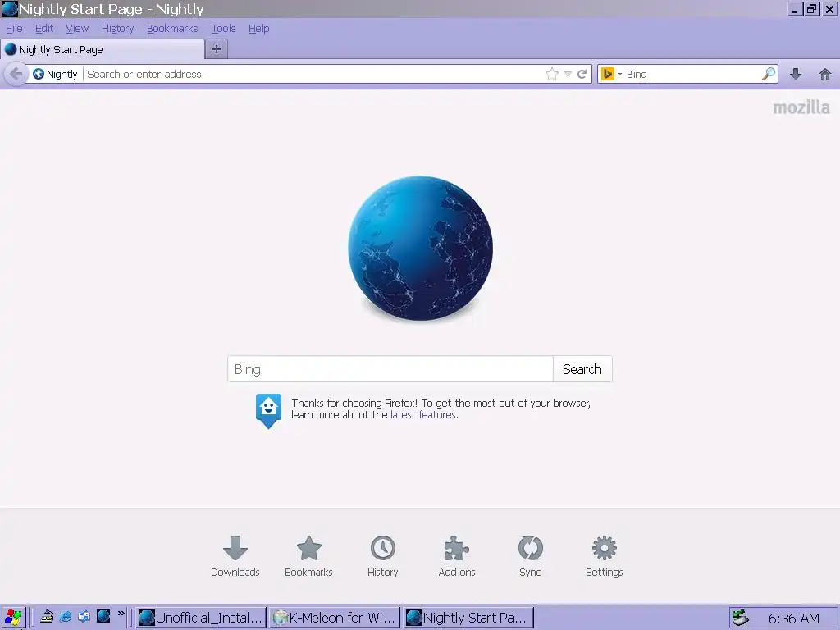Click the 6:36 AM clock
Viewport: 840px width, 630px height.
click(x=794, y=619)
